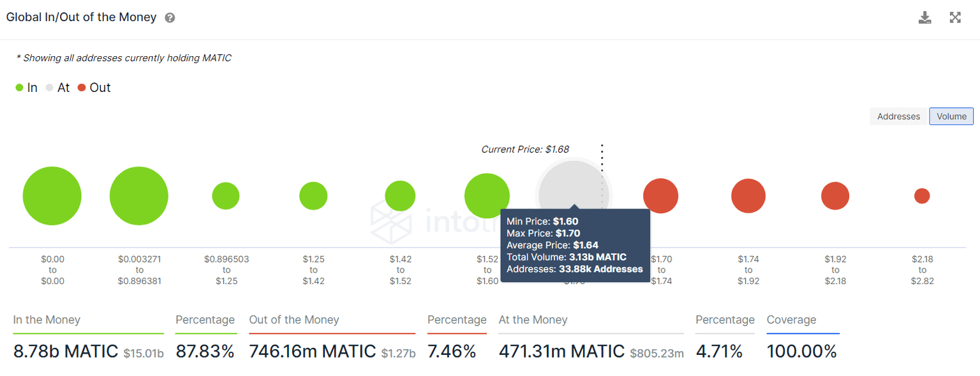Toggle the red Out legend item

[x=94, y=88]
